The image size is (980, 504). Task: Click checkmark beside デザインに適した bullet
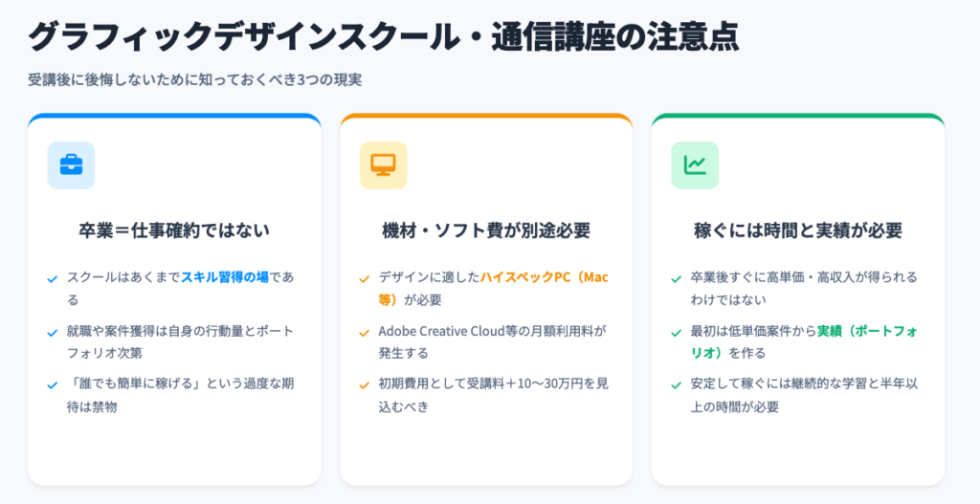coord(365,278)
